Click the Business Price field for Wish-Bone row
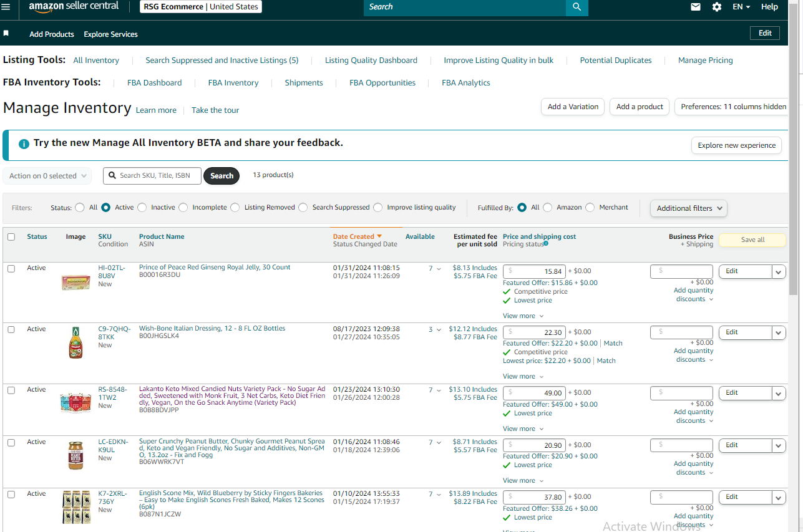Viewport: 803px width, 532px height. click(681, 332)
